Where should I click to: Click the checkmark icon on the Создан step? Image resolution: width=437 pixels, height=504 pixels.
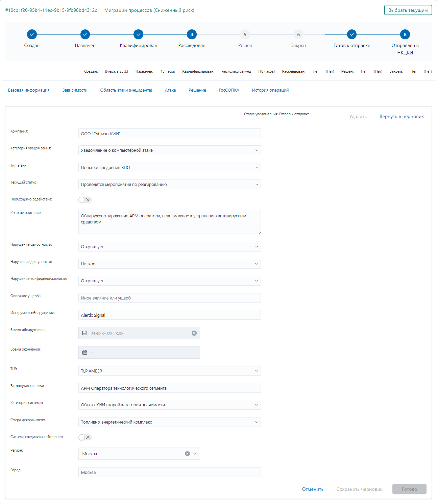(32, 34)
